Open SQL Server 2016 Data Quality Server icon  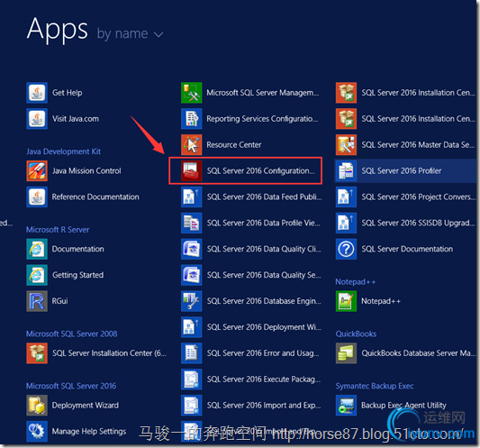[191, 275]
